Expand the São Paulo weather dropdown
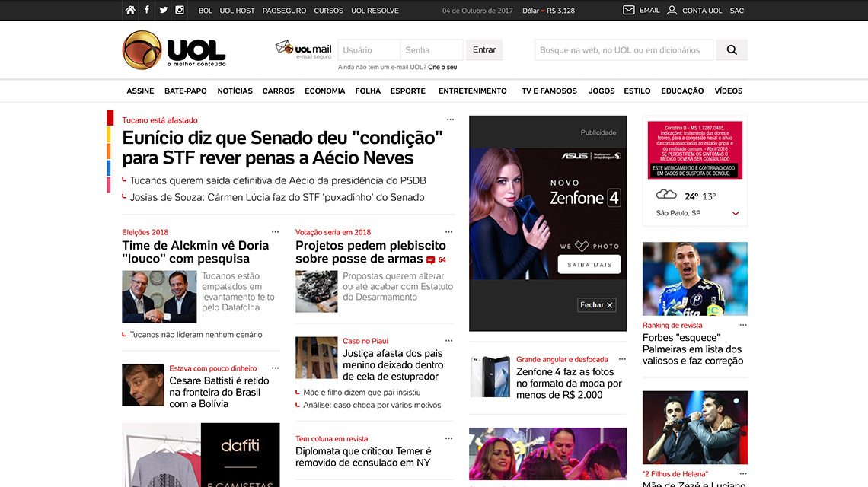This screenshot has height=487, width=868. point(736,214)
